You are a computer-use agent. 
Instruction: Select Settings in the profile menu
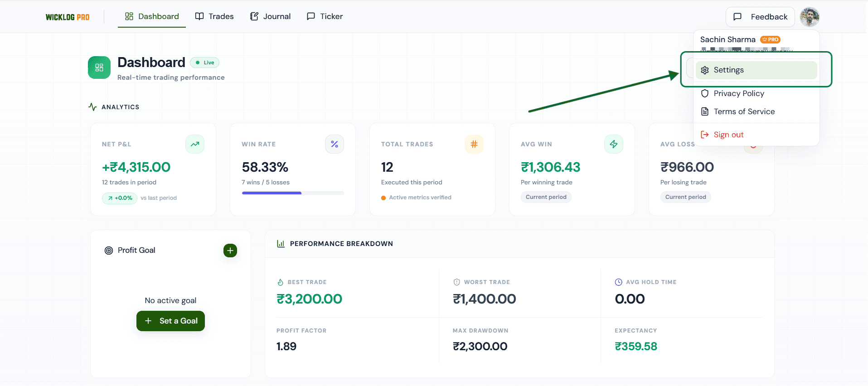tap(756, 70)
